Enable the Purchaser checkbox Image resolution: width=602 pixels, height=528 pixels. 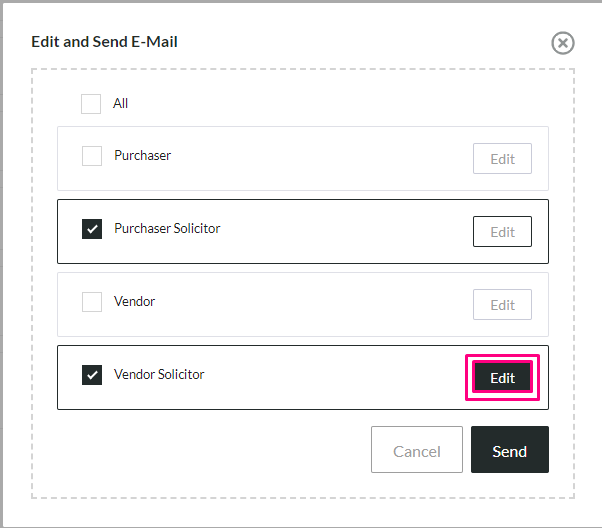click(x=92, y=156)
